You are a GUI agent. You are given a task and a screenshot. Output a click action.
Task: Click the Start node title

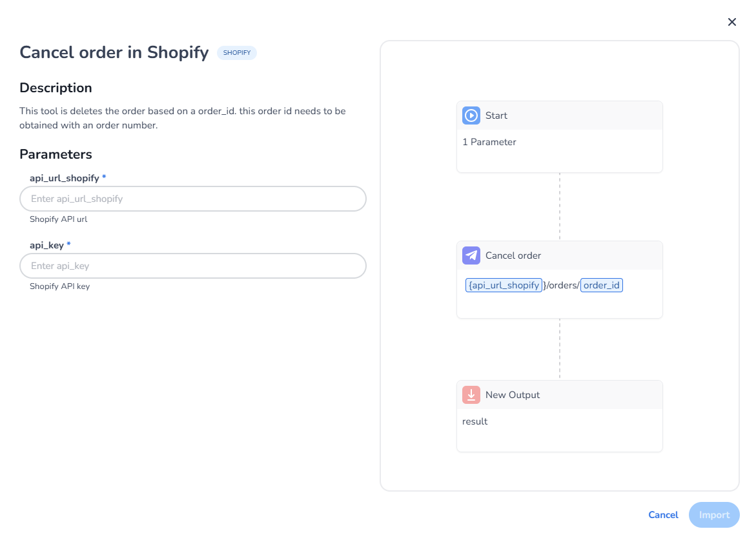(496, 115)
